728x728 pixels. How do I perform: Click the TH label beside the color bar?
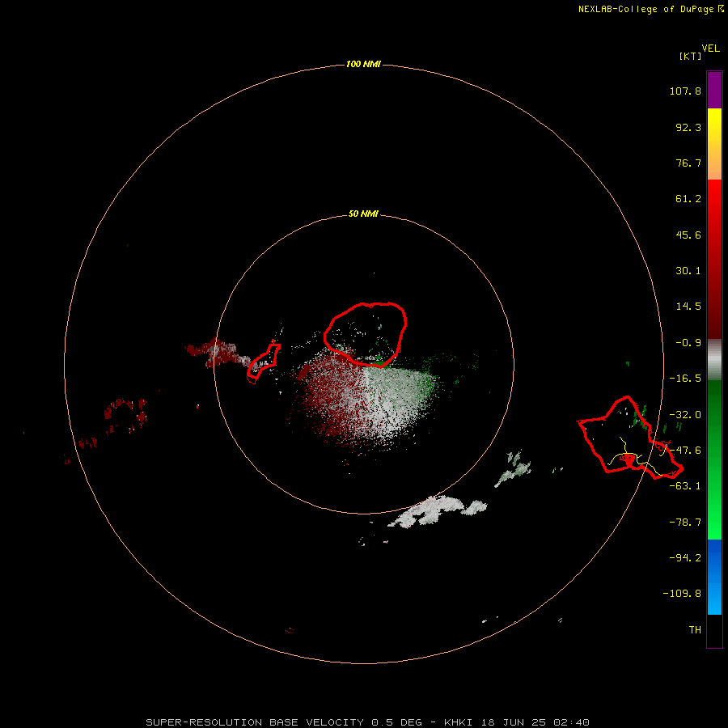coord(695,630)
